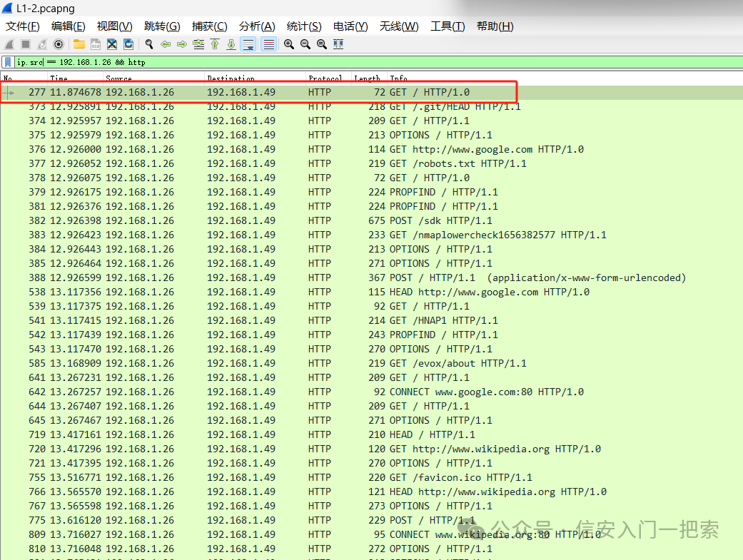Sort by the Source column header

[x=154, y=78]
